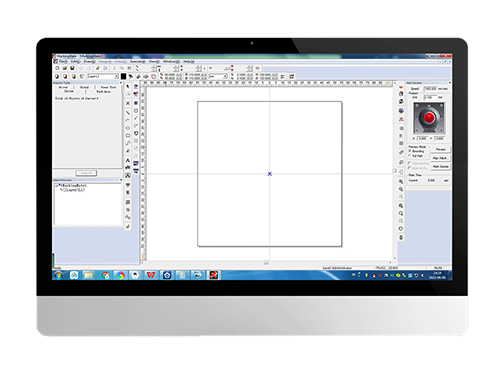The image size is (500, 375).
Task: Open the Draw menu
Action: (89, 62)
